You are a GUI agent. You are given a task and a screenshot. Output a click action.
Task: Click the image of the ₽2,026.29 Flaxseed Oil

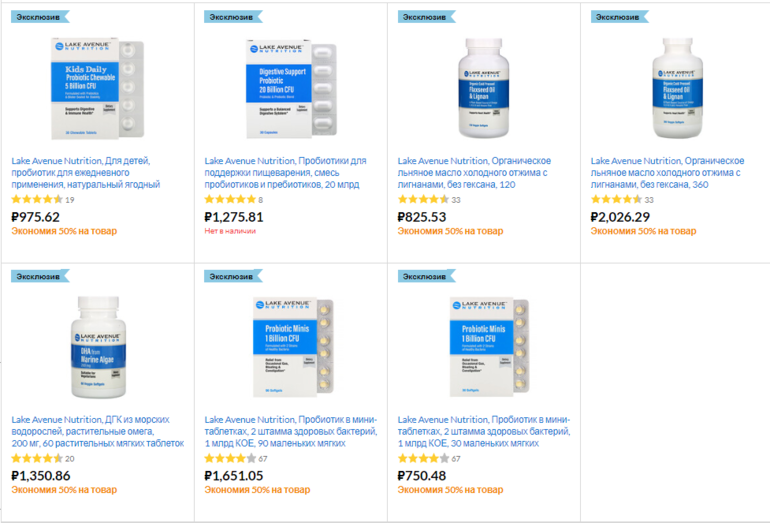(675, 88)
